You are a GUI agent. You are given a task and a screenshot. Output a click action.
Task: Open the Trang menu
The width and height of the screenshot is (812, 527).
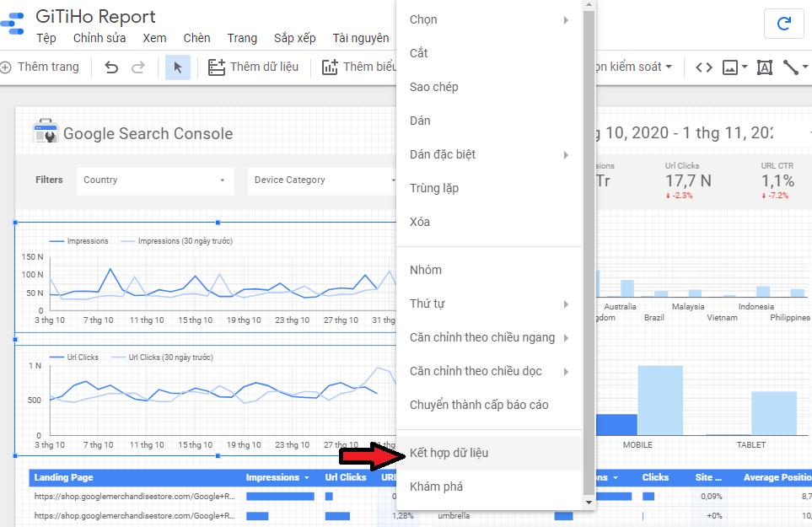[x=242, y=38]
